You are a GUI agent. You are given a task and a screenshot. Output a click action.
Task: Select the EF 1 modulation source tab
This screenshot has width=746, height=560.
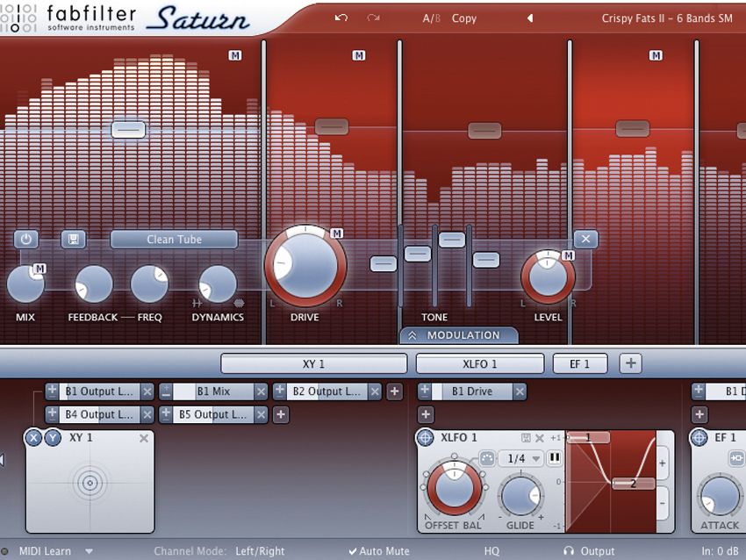tap(579, 364)
